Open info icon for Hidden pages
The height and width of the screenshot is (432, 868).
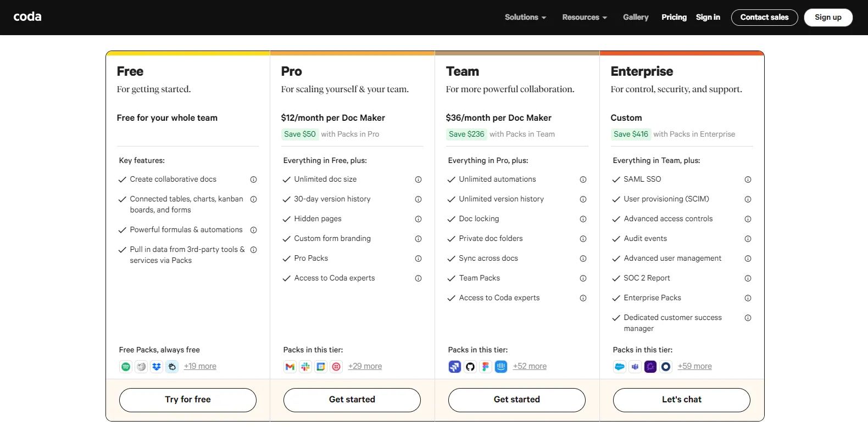pos(419,219)
